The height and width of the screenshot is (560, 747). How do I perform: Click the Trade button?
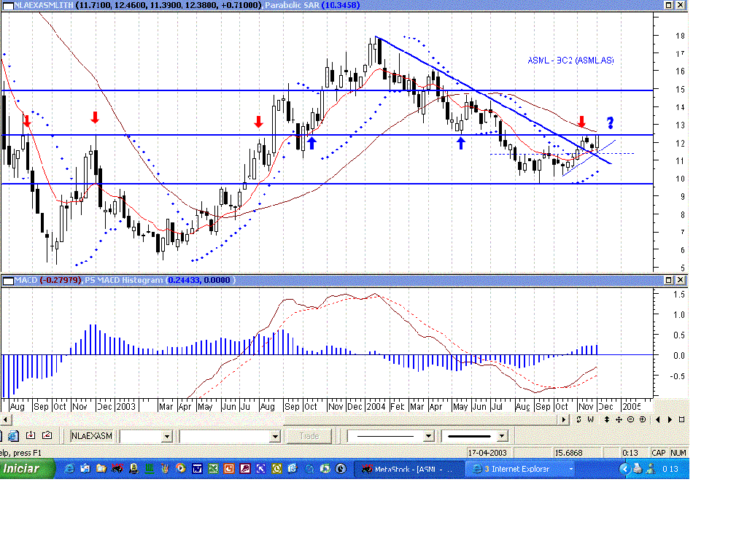pyautogui.click(x=309, y=436)
